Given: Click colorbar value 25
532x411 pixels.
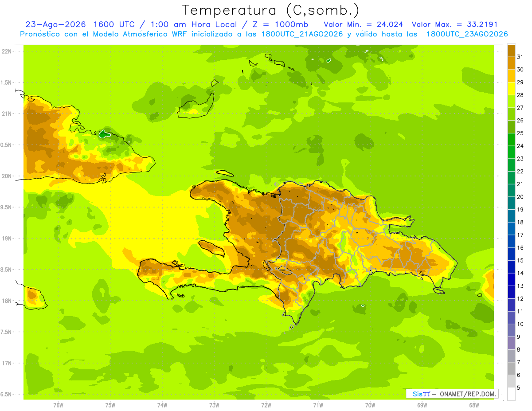Looking at the screenshot, I should 520,133.
